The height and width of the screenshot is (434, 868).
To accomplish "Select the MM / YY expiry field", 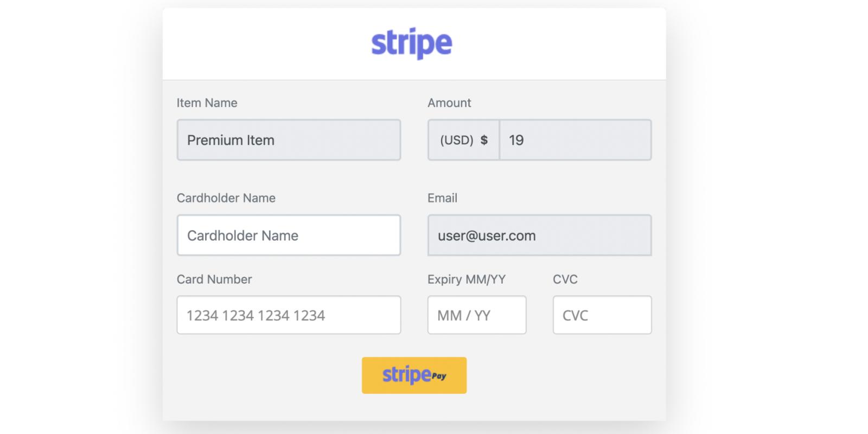I will click(476, 315).
